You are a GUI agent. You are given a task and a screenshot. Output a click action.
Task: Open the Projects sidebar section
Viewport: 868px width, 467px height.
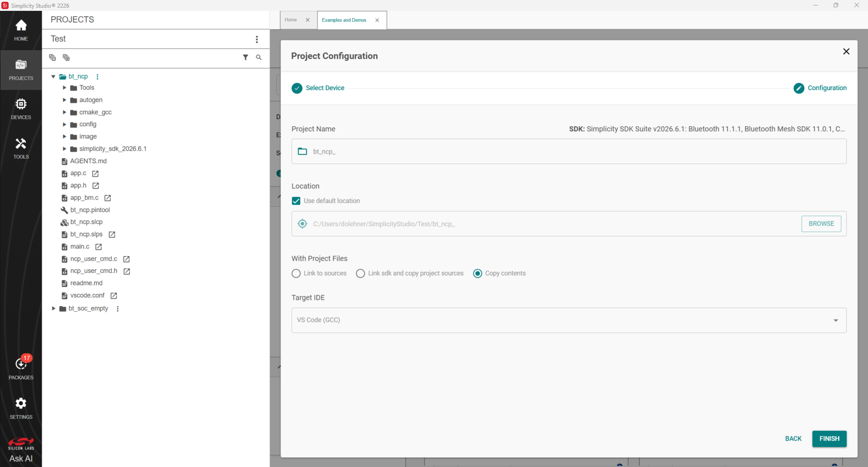(x=21, y=70)
